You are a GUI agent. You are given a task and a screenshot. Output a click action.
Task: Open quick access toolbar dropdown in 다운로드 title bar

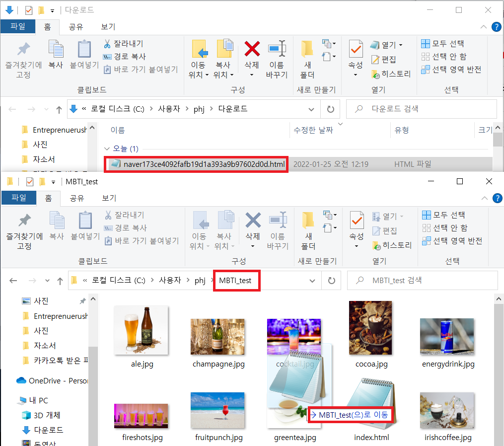52,10
